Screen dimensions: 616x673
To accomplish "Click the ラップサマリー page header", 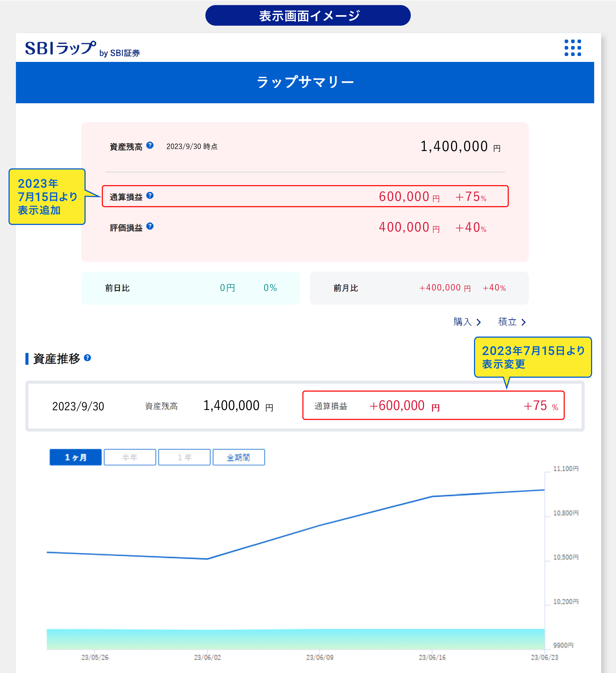I will [x=305, y=82].
